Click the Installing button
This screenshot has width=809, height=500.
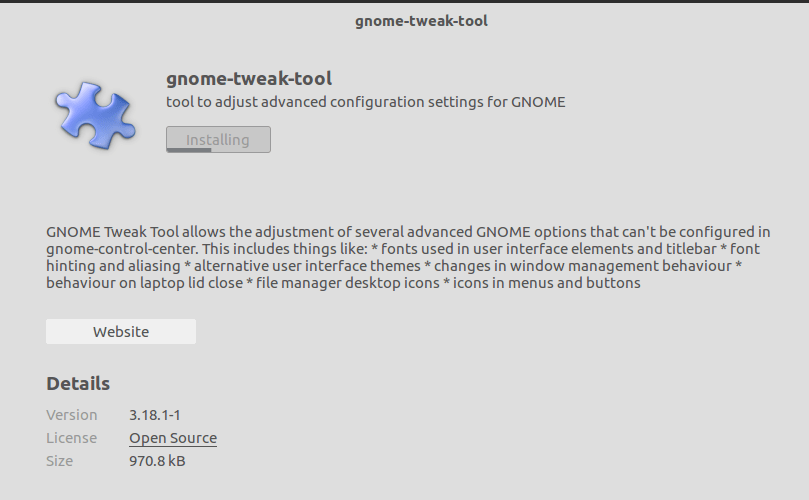(x=218, y=139)
